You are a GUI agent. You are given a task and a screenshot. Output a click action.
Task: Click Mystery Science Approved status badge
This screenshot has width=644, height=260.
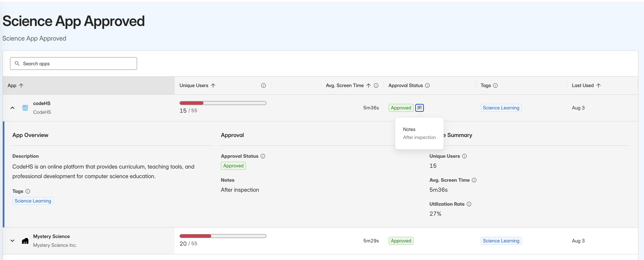pyautogui.click(x=401, y=241)
